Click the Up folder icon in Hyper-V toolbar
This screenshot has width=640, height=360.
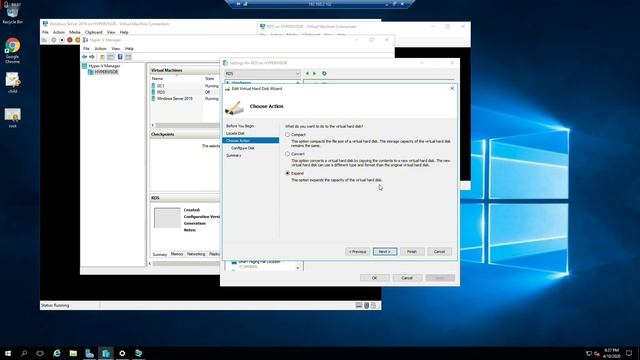[x=102, y=57]
